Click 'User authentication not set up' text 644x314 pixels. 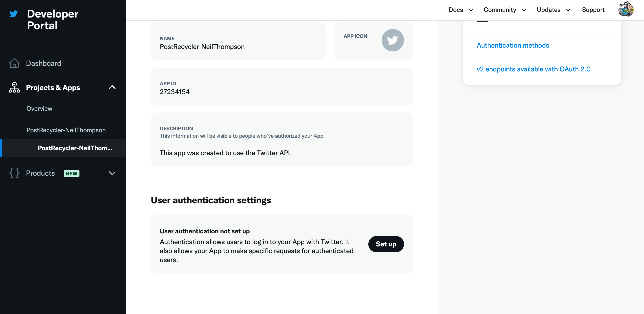click(x=204, y=231)
